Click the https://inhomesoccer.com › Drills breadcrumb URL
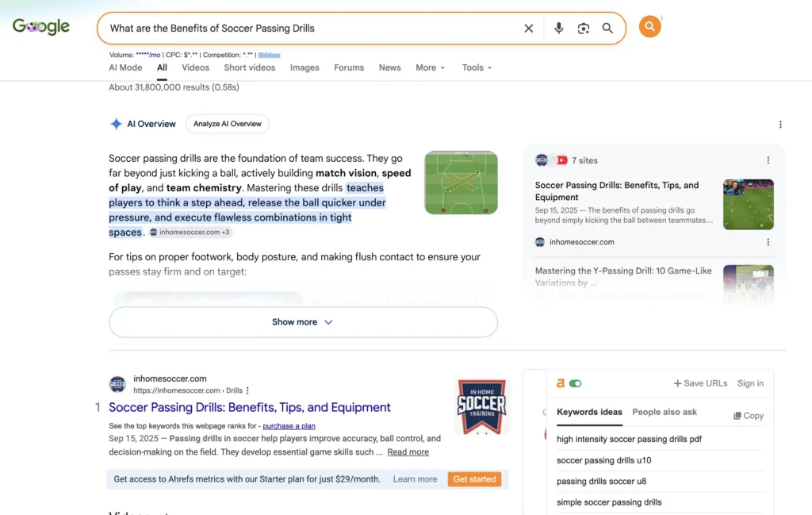 (x=187, y=390)
